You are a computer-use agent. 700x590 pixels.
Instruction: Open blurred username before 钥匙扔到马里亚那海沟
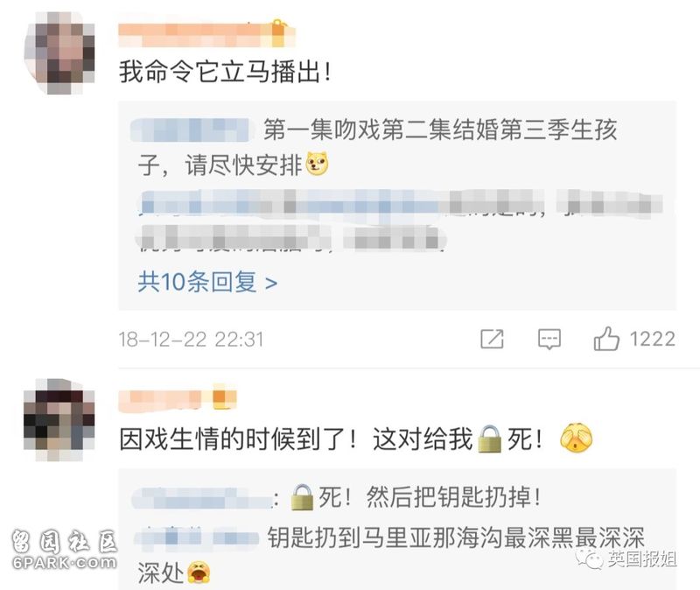(x=196, y=537)
